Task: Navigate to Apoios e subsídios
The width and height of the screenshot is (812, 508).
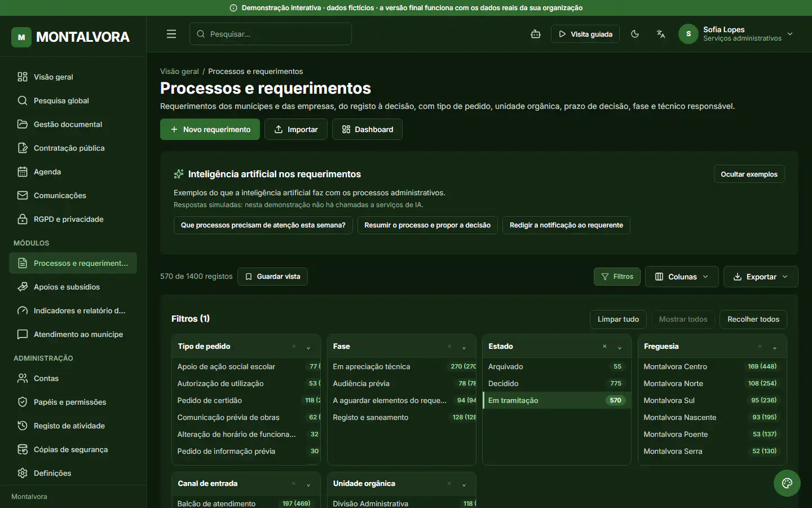Action: coord(73,287)
